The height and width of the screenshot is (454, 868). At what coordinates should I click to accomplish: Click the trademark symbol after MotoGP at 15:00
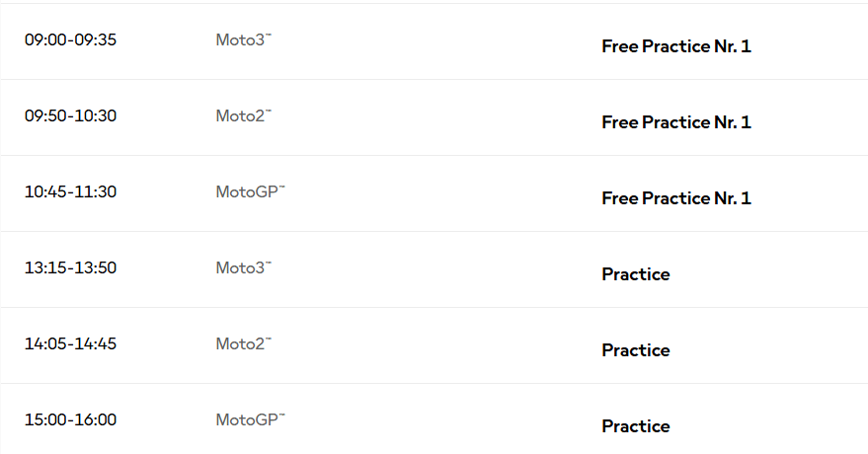point(281,416)
